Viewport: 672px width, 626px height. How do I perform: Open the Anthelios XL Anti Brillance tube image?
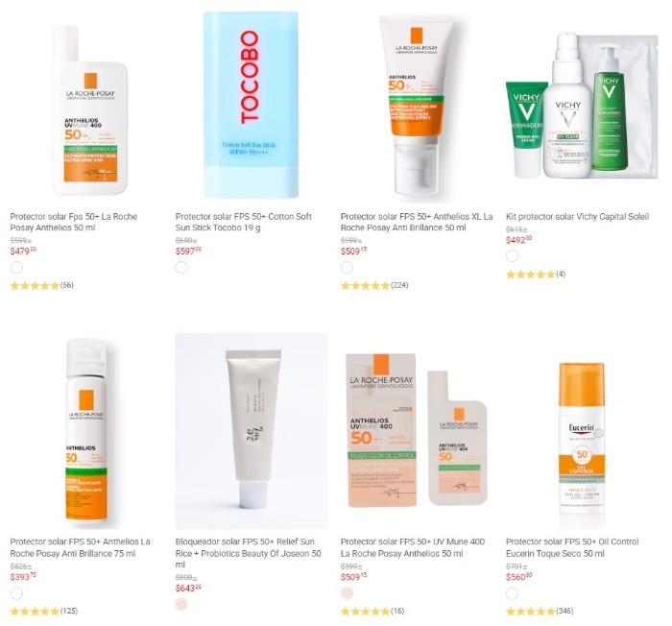[417, 108]
